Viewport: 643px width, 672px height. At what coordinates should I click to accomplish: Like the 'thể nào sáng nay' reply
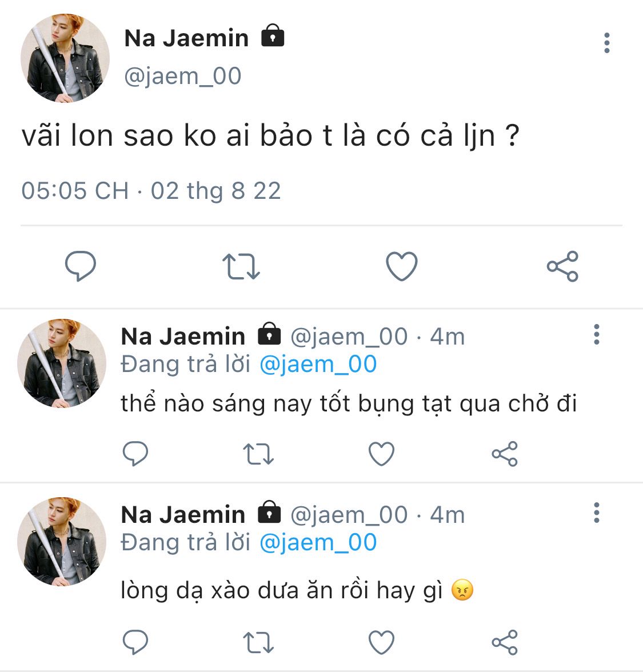381,454
